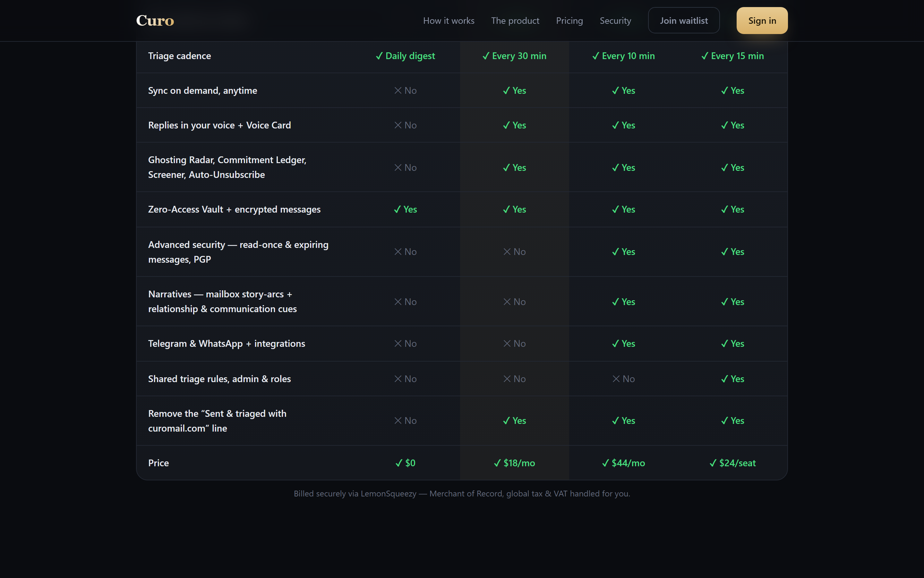Click the $44/mo price cell
The height and width of the screenshot is (578, 924).
pos(623,463)
